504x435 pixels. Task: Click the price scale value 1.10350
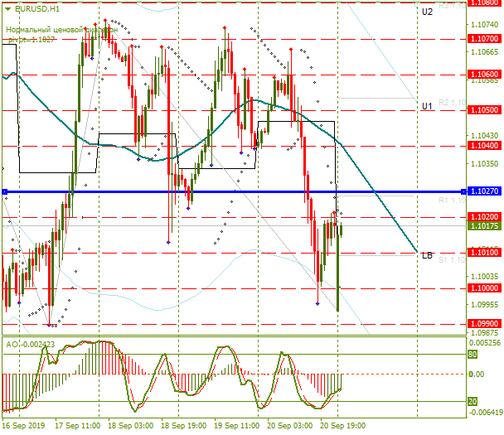click(x=484, y=164)
